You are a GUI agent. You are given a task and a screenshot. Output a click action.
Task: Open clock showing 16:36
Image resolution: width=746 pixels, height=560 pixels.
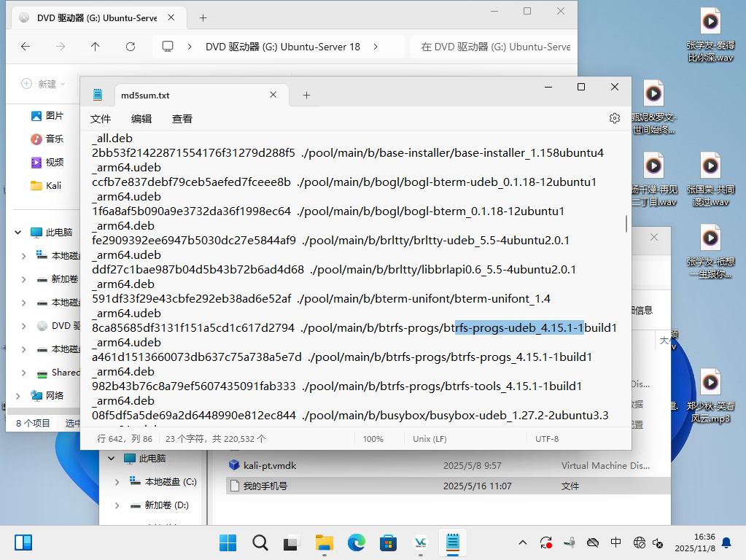point(695,542)
